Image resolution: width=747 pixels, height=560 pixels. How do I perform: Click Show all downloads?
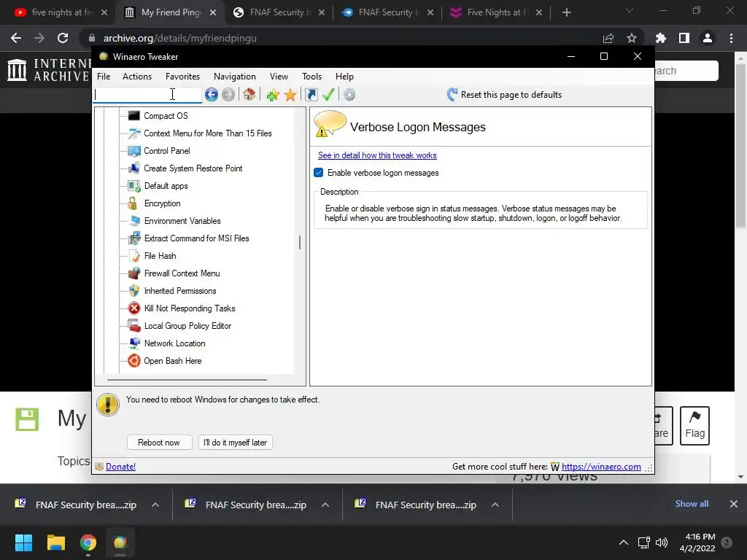tap(692, 504)
